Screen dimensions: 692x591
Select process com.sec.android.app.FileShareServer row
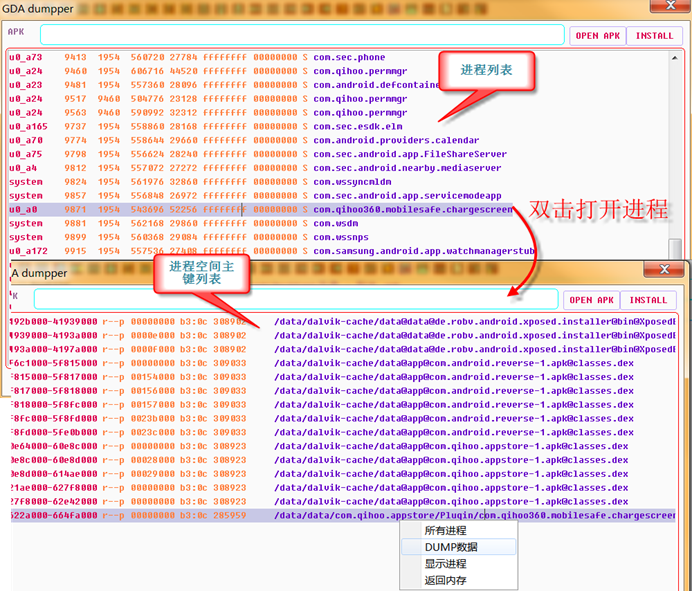(x=338, y=154)
